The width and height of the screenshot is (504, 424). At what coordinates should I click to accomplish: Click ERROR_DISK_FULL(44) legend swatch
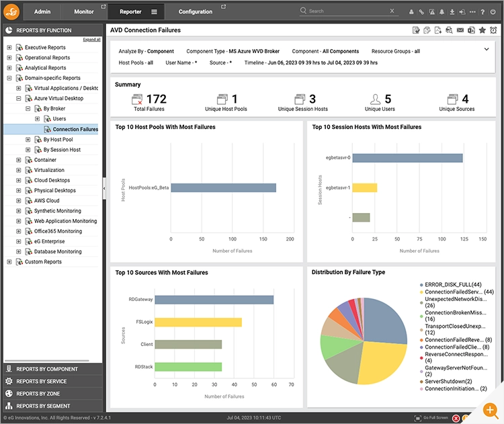[x=421, y=285]
